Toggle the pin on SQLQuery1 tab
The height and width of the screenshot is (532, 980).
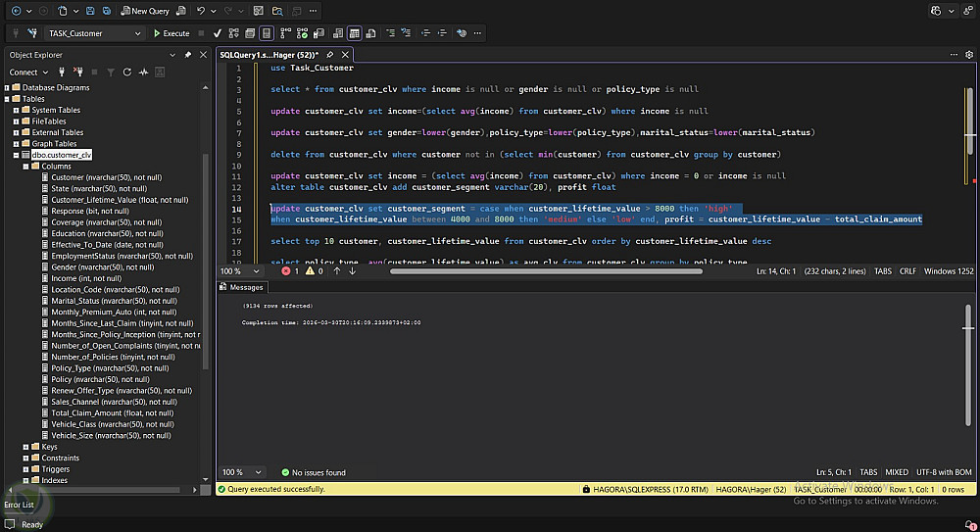point(330,55)
